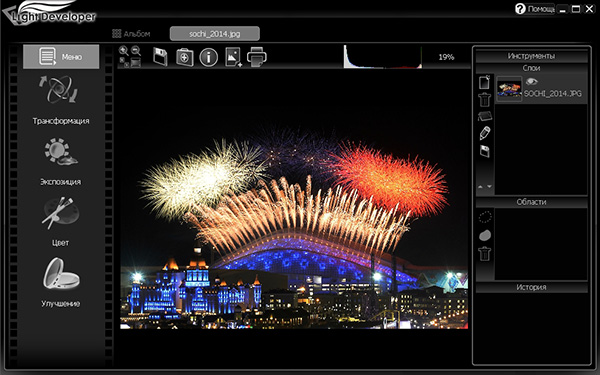Click the add picture icon with star
This screenshot has height=375, width=600.
[233, 57]
